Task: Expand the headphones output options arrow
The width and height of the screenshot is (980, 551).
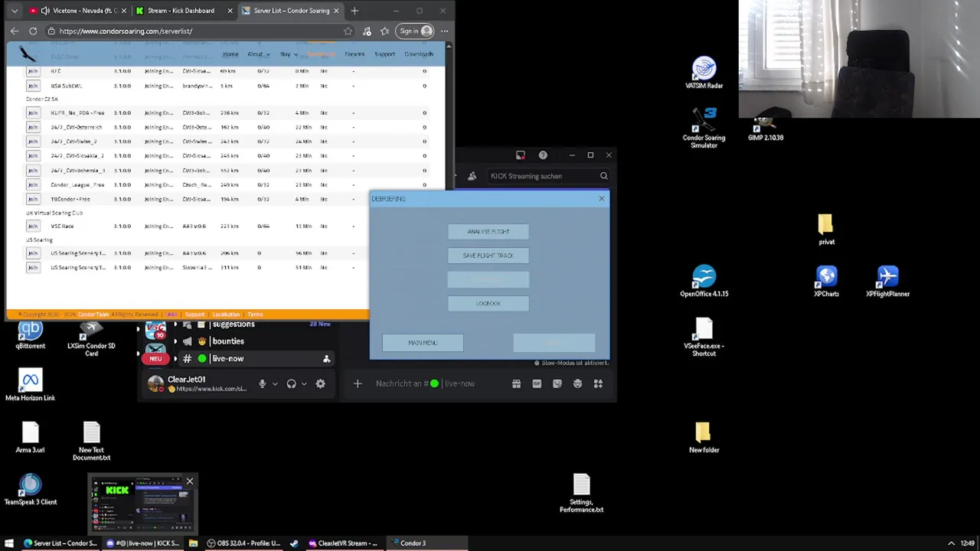Action: click(304, 384)
